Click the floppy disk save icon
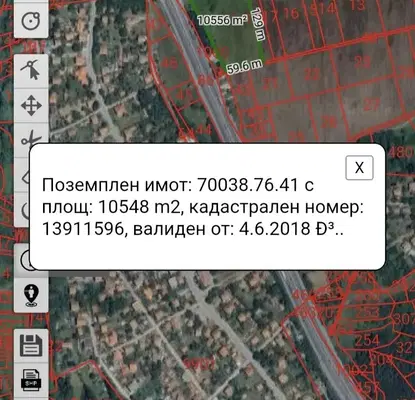Viewport: 415px width, 400px height. tap(31, 346)
